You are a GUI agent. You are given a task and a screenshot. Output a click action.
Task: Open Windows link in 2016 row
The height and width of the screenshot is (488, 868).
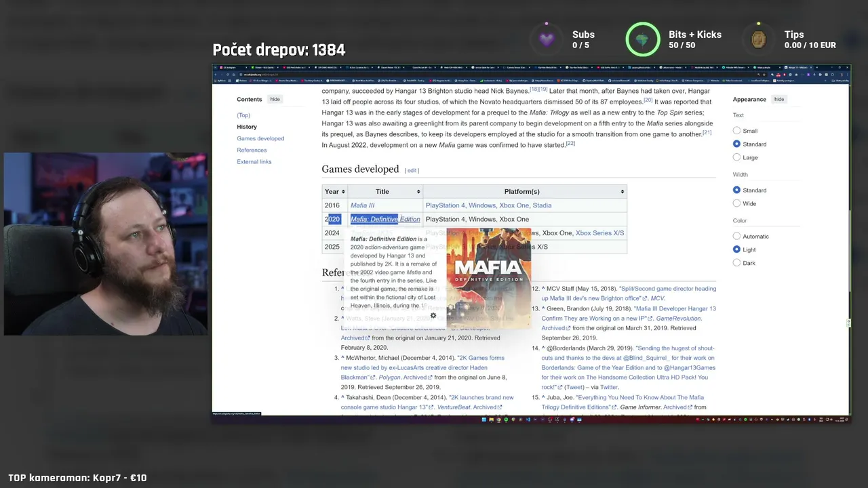(482, 205)
